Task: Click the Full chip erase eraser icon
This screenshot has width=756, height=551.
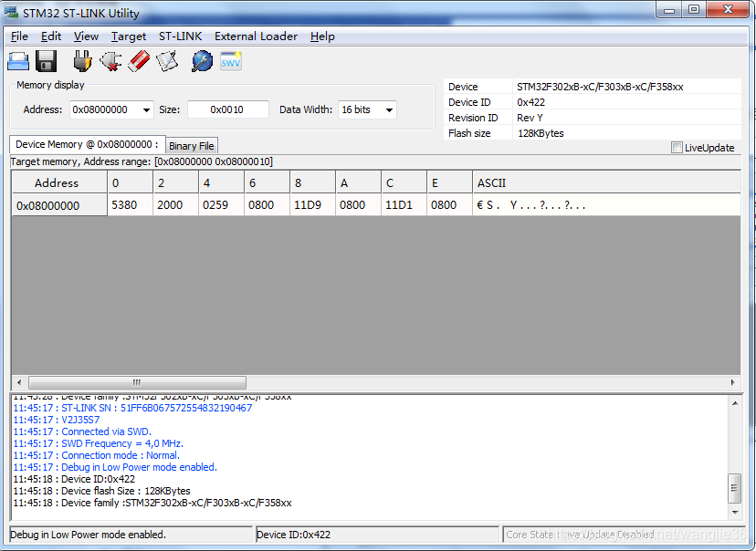Action: (x=139, y=61)
